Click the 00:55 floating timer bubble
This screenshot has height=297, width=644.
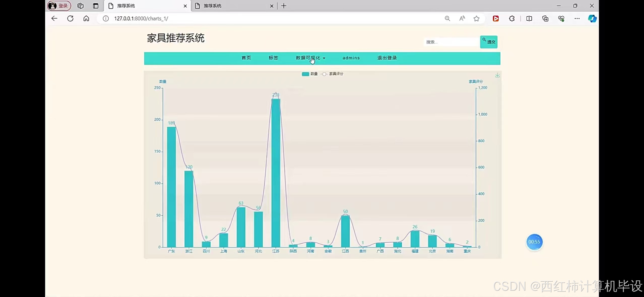(534, 242)
